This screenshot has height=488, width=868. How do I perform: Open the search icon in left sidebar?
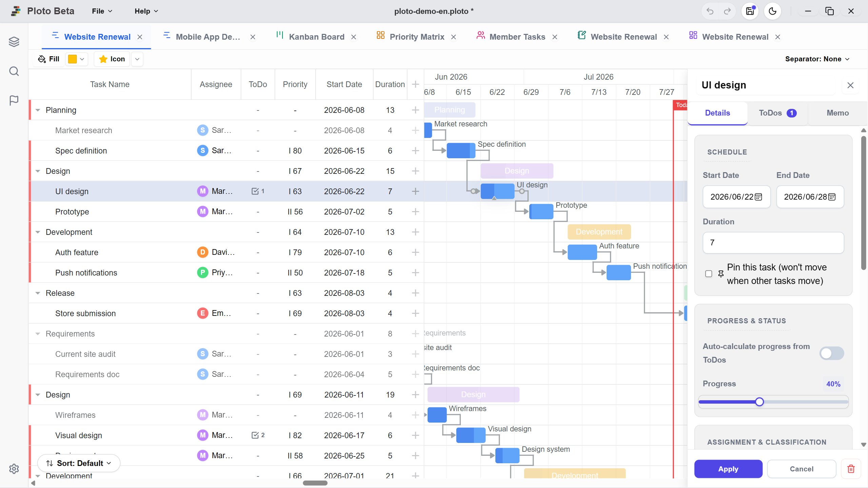point(14,71)
